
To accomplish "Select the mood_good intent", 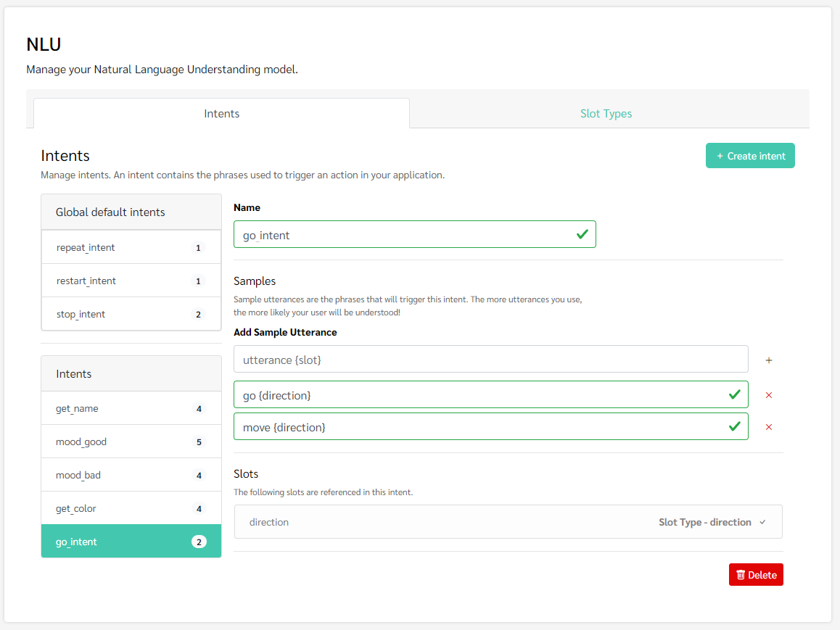I will tap(131, 442).
